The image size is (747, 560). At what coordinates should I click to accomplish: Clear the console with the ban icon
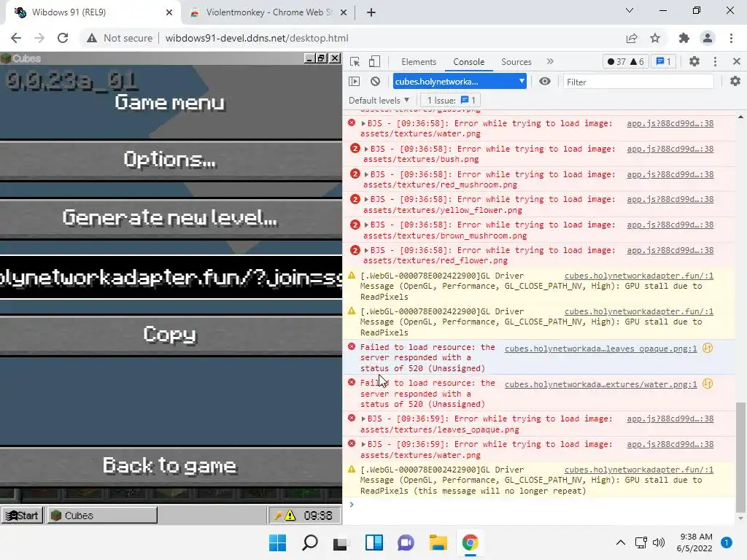pos(376,82)
